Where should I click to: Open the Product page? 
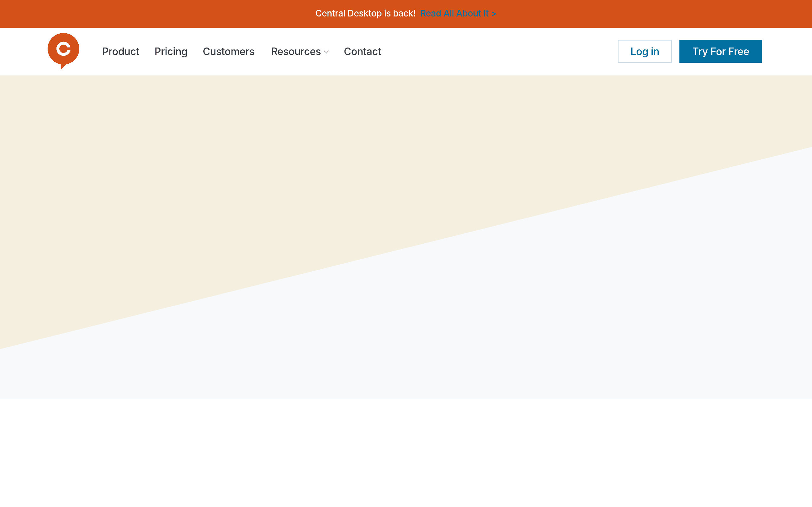(x=121, y=51)
